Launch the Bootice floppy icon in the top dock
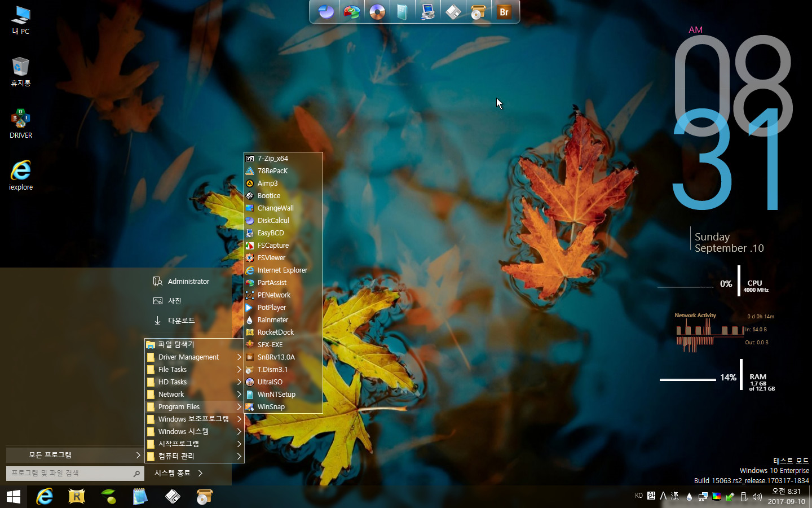Viewport: 812px width, 508px height. pos(453,11)
